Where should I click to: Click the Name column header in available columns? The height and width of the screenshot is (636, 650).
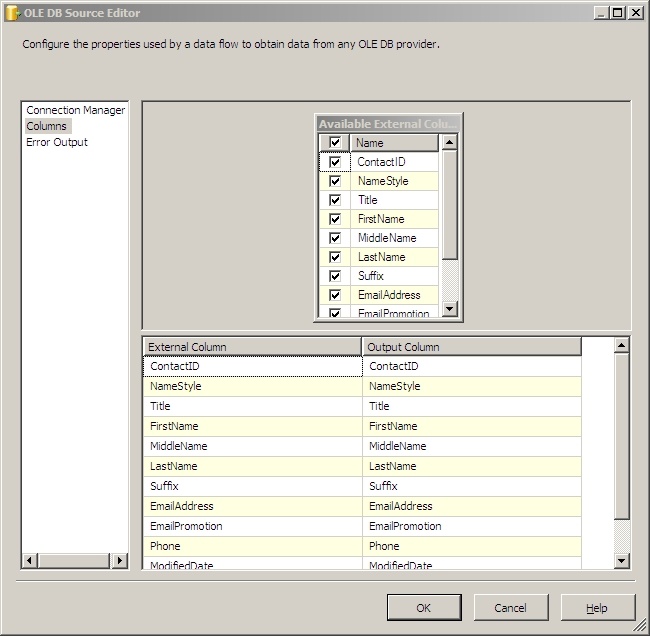pyautogui.click(x=394, y=143)
